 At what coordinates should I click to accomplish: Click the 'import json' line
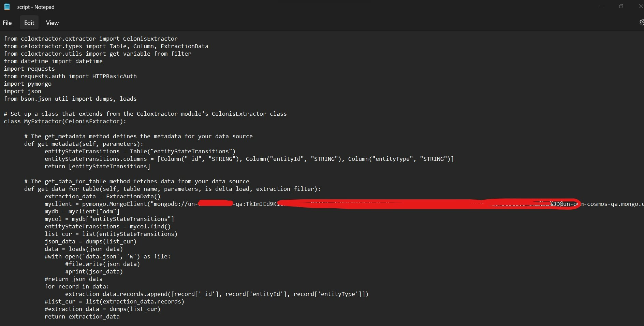coord(23,91)
